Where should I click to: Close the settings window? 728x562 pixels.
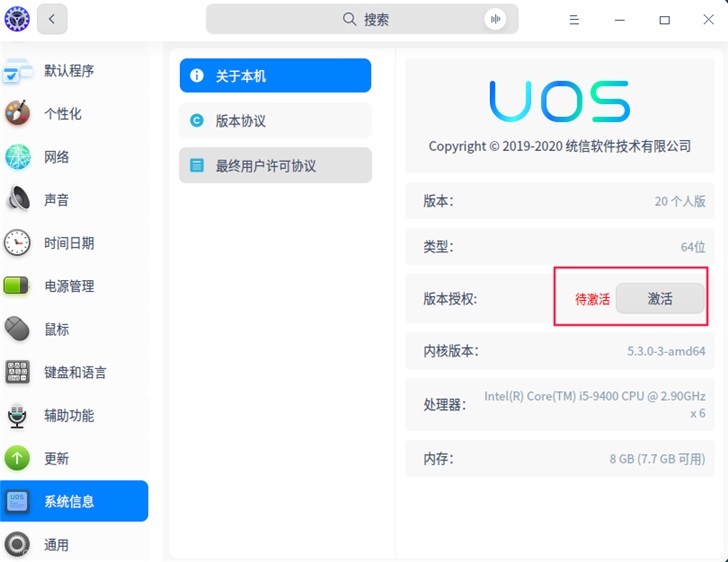pyautogui.click(x=708, y=20)
